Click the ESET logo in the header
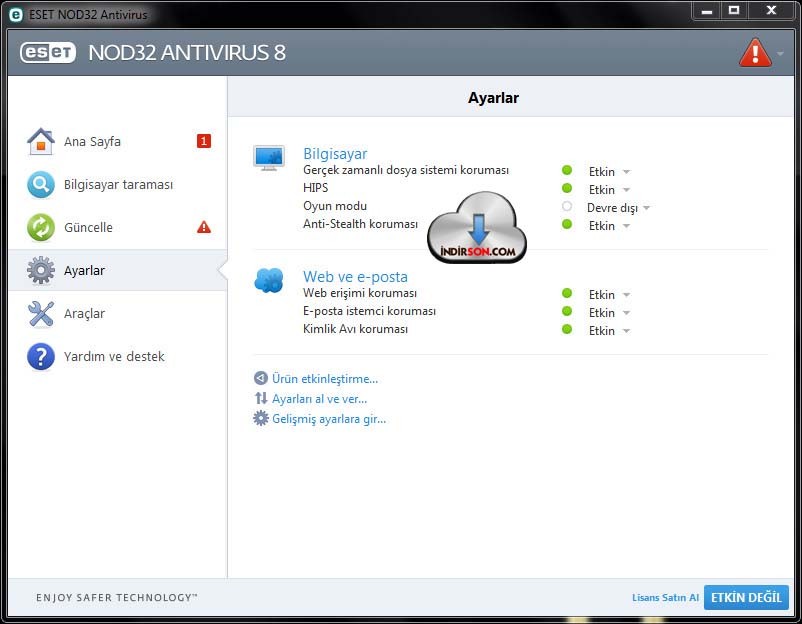Viewport: 802px width, 624px height. pyautogui.click(x=48, y=52)
